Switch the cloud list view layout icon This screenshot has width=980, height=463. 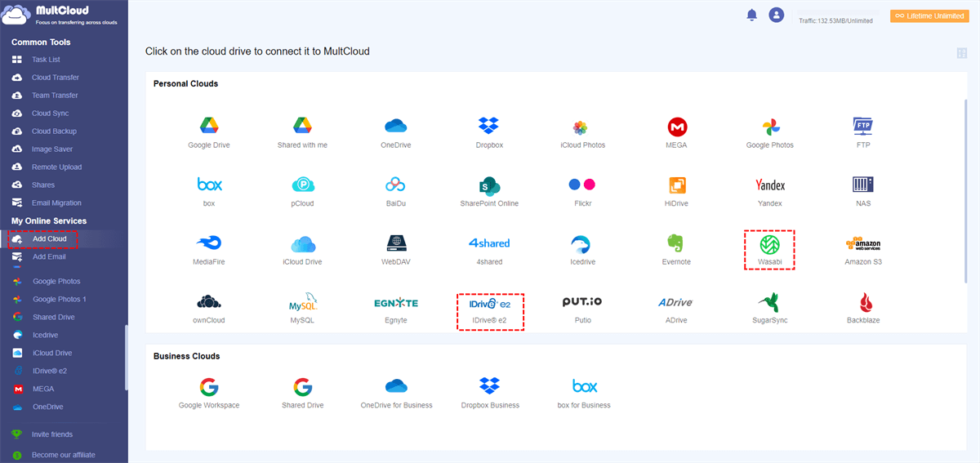961,53
